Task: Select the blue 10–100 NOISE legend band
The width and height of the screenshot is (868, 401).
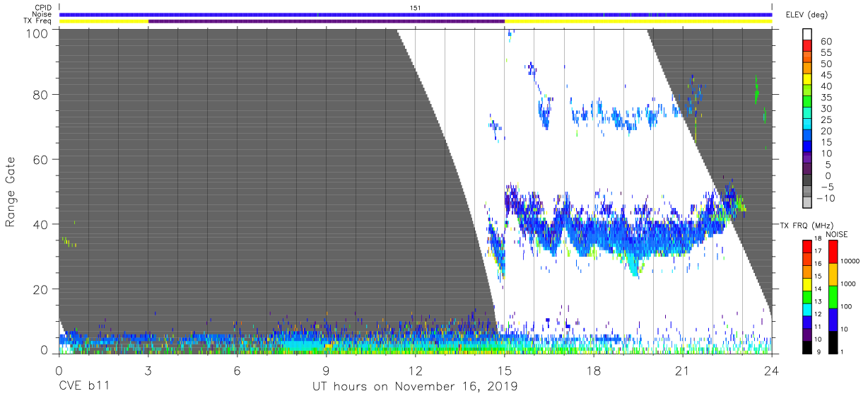Action: tap(833, 319)
